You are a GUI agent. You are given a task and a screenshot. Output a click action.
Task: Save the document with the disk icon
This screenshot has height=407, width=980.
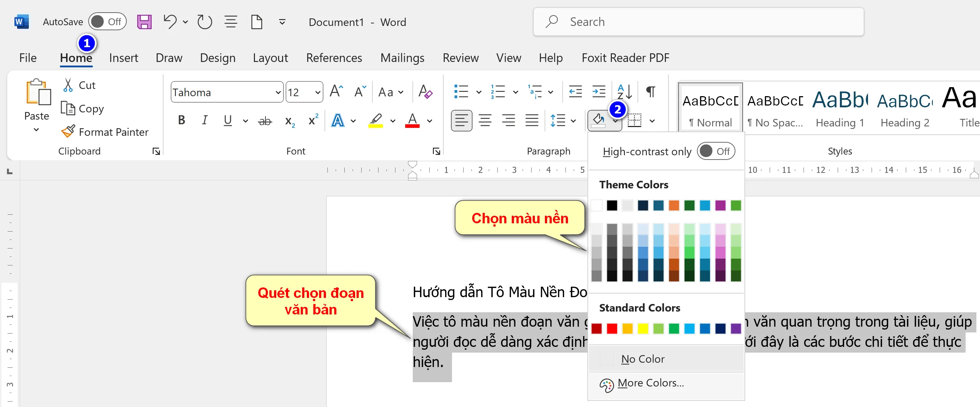coord(144,22)
